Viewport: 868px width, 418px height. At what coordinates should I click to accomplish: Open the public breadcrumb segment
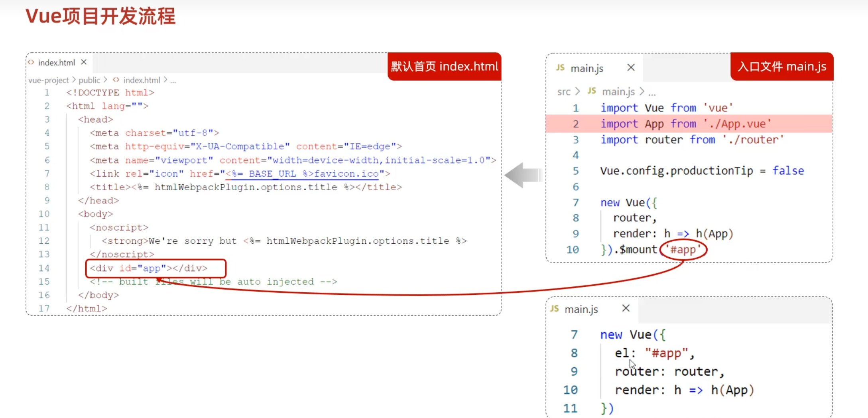click(x=89, y=80)
